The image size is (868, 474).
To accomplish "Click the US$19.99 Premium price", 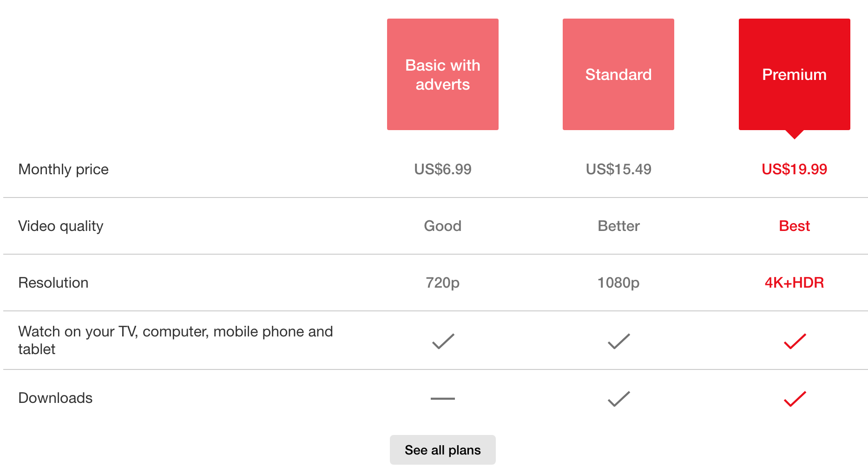I will (794, 169).
